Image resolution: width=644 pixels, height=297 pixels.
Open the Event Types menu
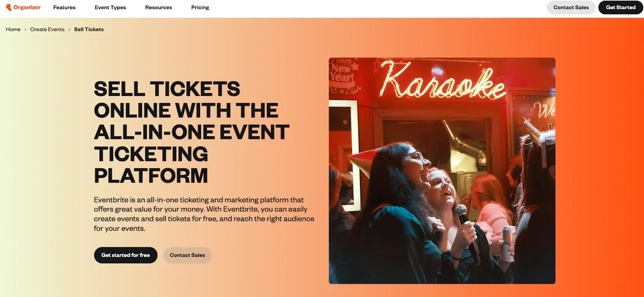point(110,8)
